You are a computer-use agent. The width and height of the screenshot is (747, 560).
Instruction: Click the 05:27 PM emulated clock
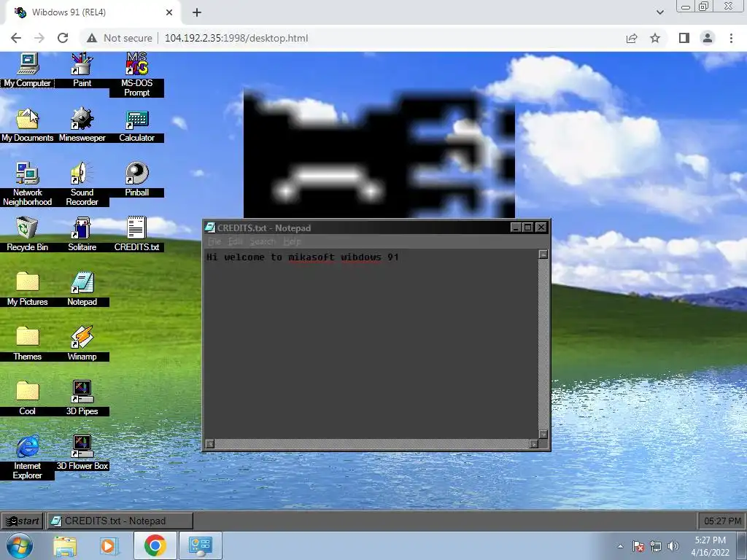[721, 521]
